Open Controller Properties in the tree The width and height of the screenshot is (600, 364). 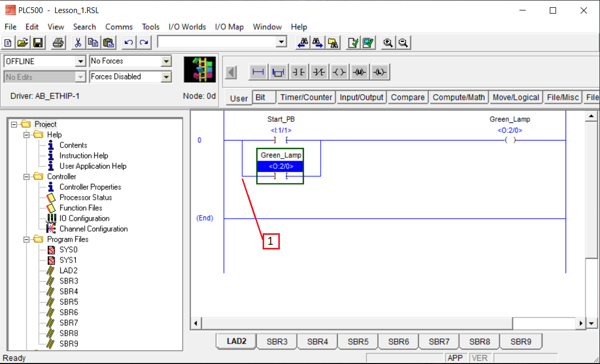tap(90, 187)
